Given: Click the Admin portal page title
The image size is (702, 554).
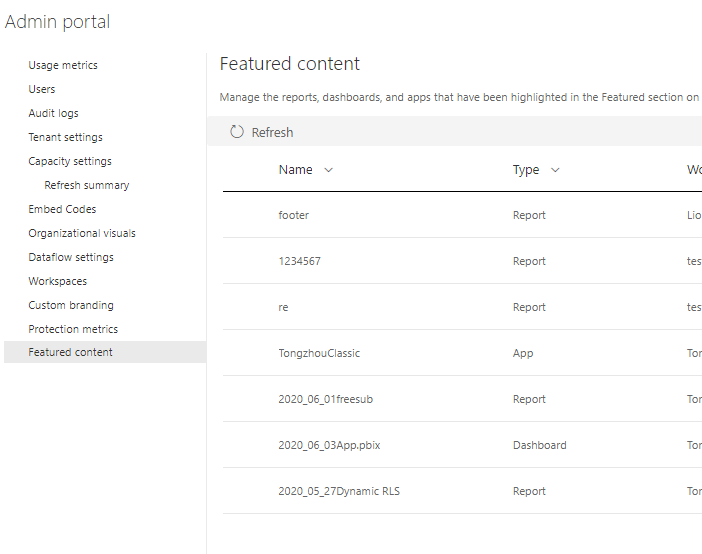Looking at the screenshot, I should point(57,21).
